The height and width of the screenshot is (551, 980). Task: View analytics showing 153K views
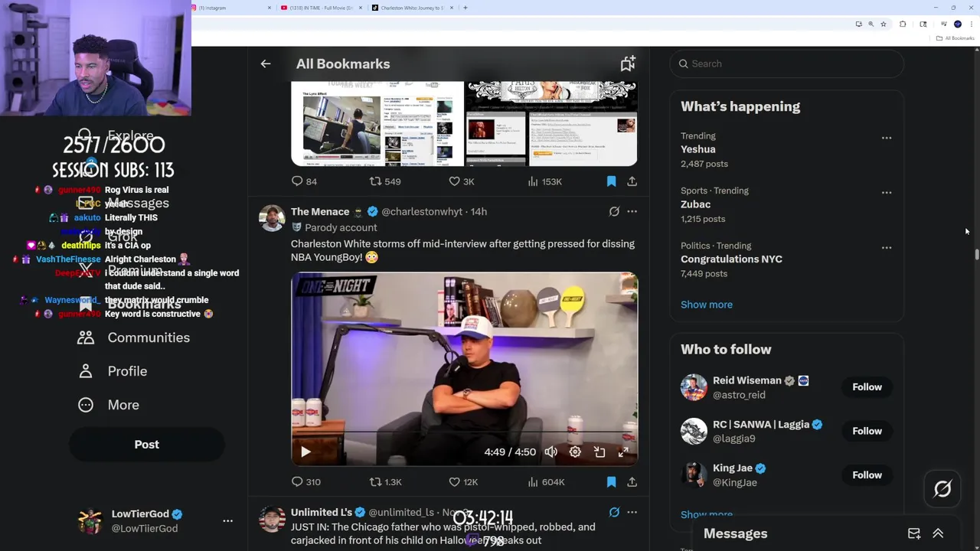coord(544,181)
